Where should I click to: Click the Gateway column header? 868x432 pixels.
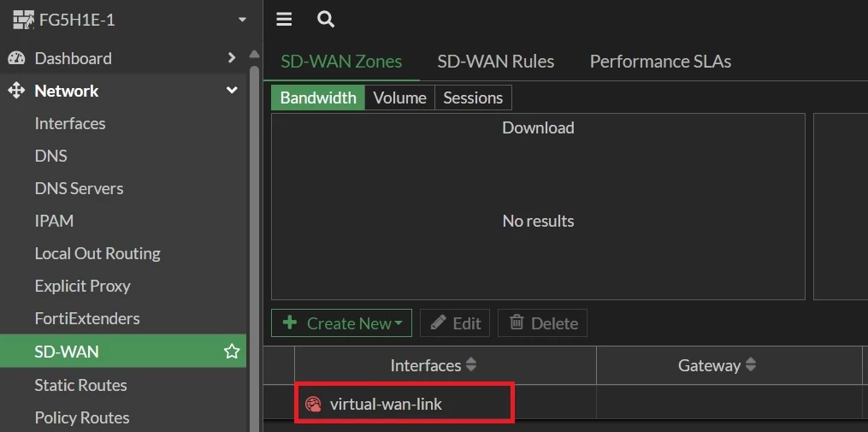click(x=729, y=365)
